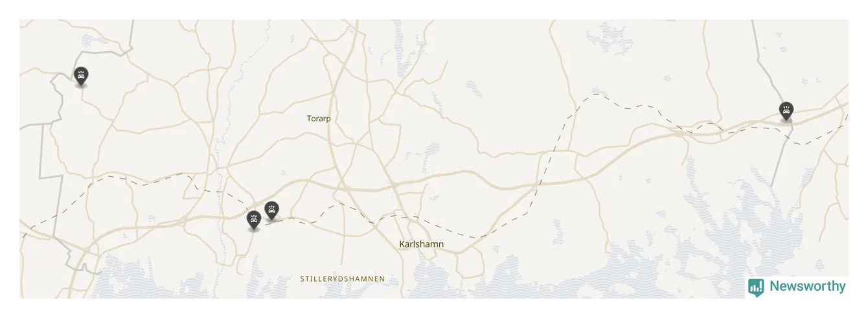The width and height of the screenshot is (868, 318).
Task: Select the Karlshamn city label
Action: tap(421, 244)
